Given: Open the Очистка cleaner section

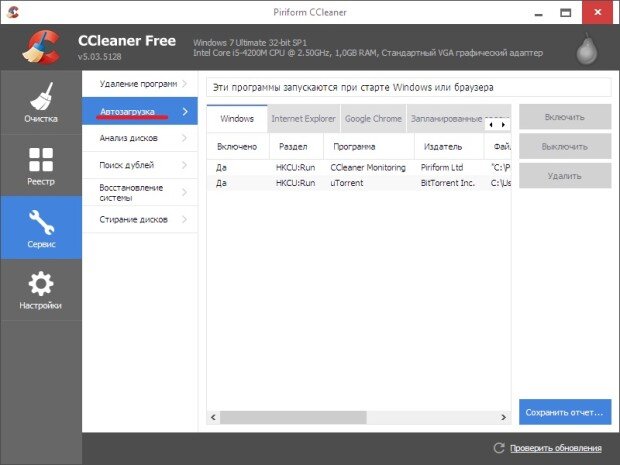Looking at the screenshot, I should point(41,102).
